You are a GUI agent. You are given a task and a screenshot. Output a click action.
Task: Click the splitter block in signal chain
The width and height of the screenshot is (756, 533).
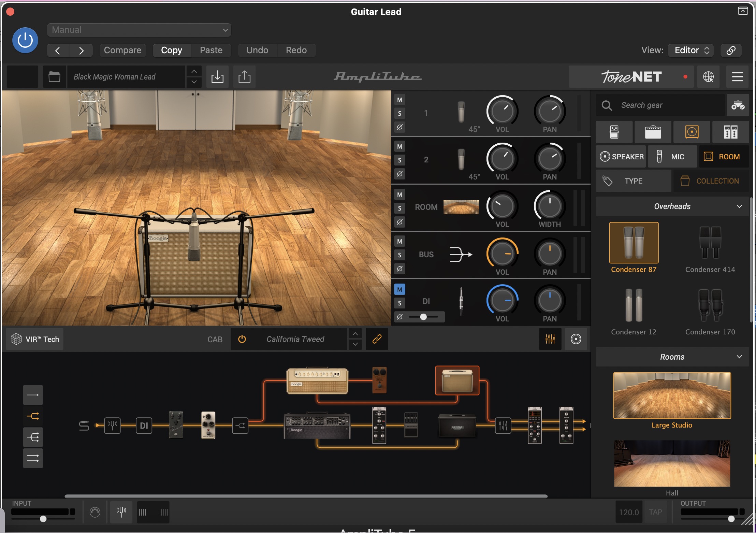(x=240, y=426)
